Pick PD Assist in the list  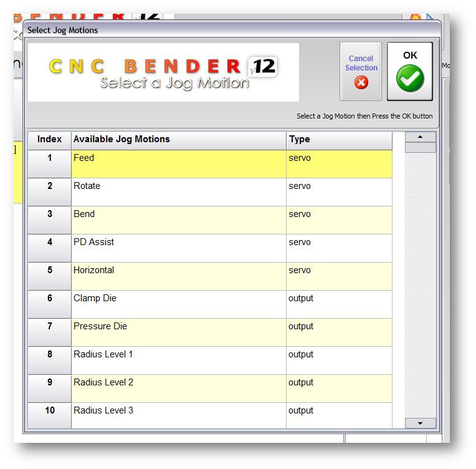[178, 248]
